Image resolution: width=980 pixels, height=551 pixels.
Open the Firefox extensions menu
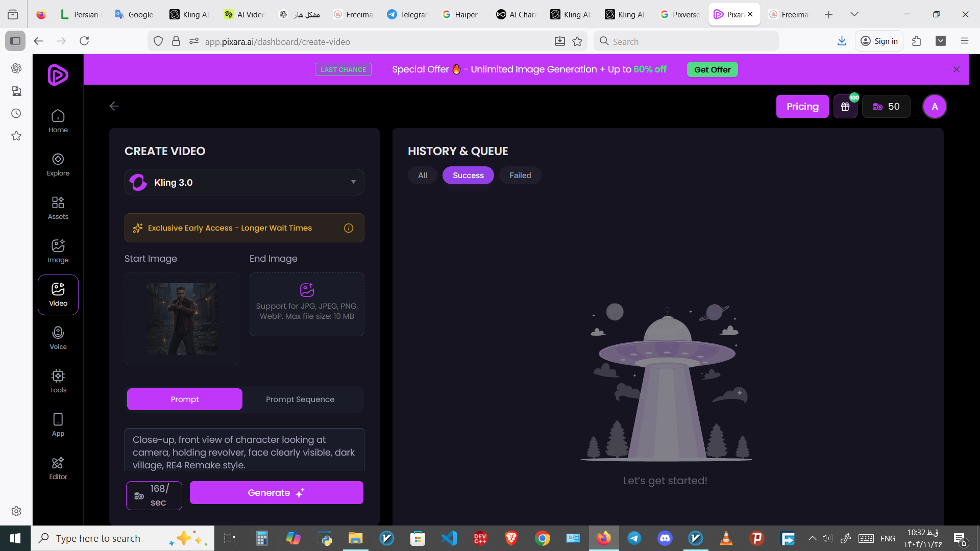[x=917, y=41]
